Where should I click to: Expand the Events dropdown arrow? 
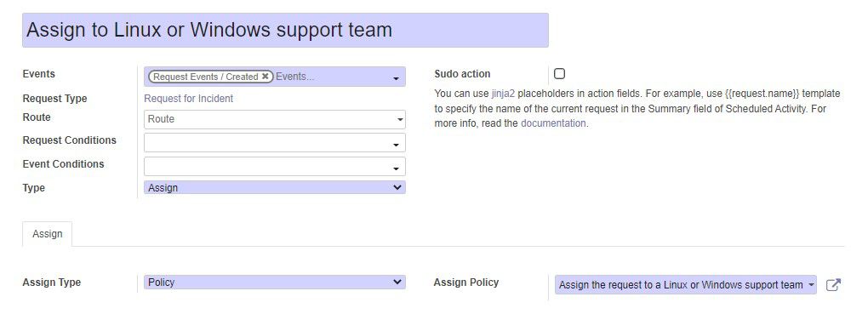[396, 78]
